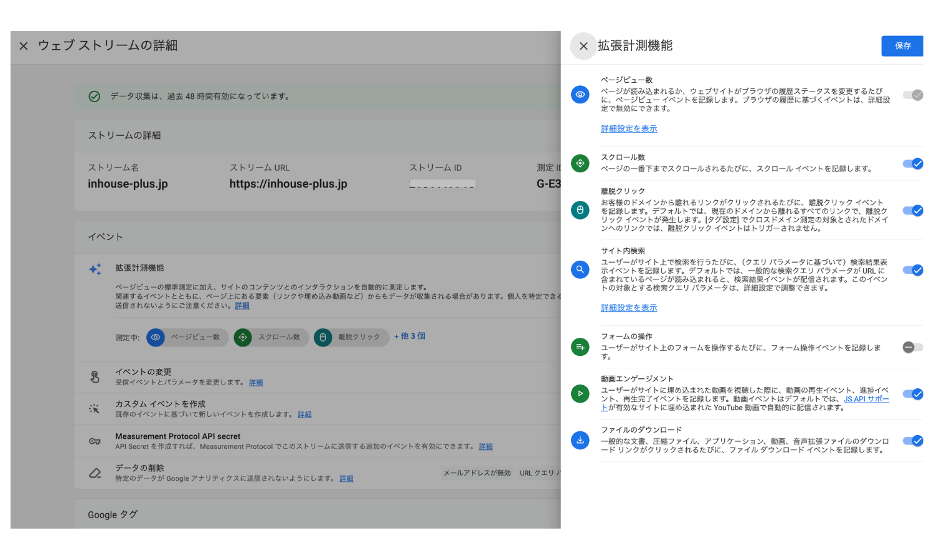Open the データの削除 row

click(318, 474)
